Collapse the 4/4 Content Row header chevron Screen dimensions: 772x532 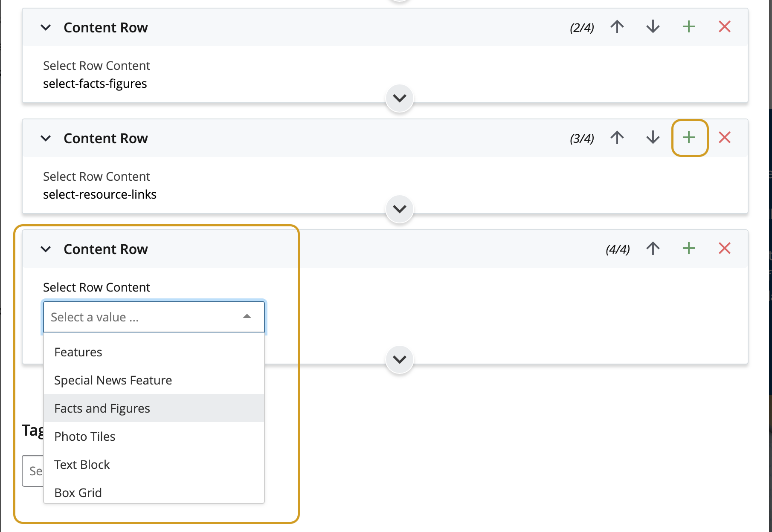tap(46, 249)
